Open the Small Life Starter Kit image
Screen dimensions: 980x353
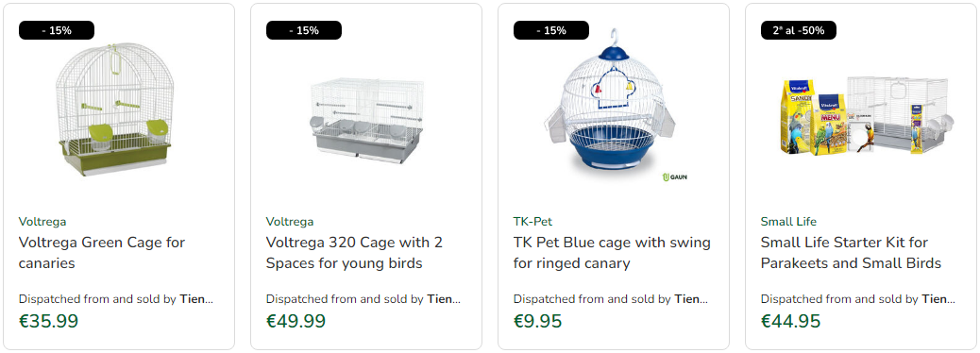(867, 116)
